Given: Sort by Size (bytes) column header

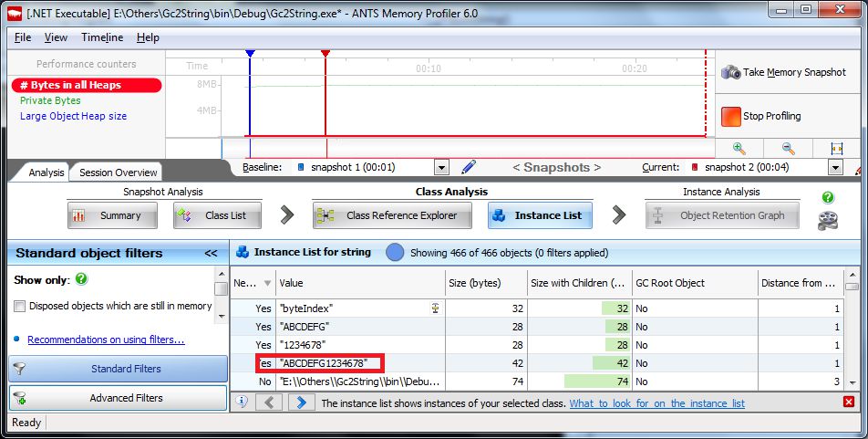Looking at the screenshot, I should [x=486, y=283].
